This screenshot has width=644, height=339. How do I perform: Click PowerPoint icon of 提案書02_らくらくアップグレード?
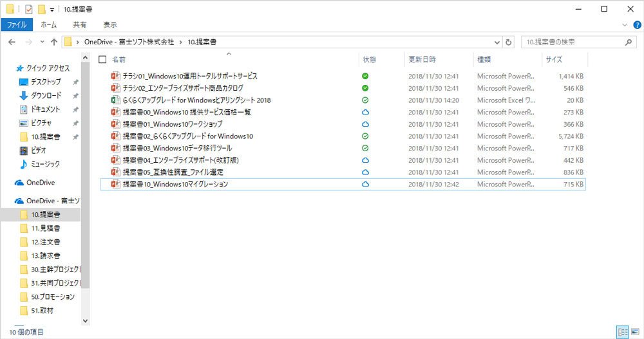tap(115, 136)
